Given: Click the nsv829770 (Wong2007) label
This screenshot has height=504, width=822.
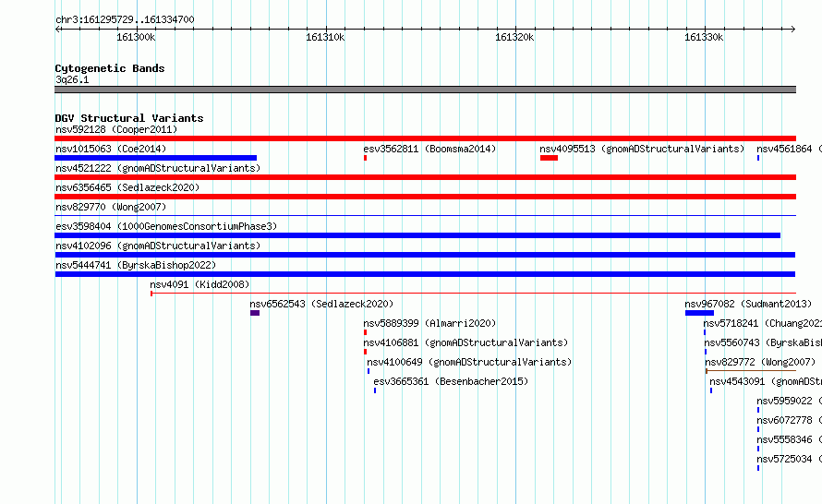Looking at the screenshot, I should (x=111, y=207).
